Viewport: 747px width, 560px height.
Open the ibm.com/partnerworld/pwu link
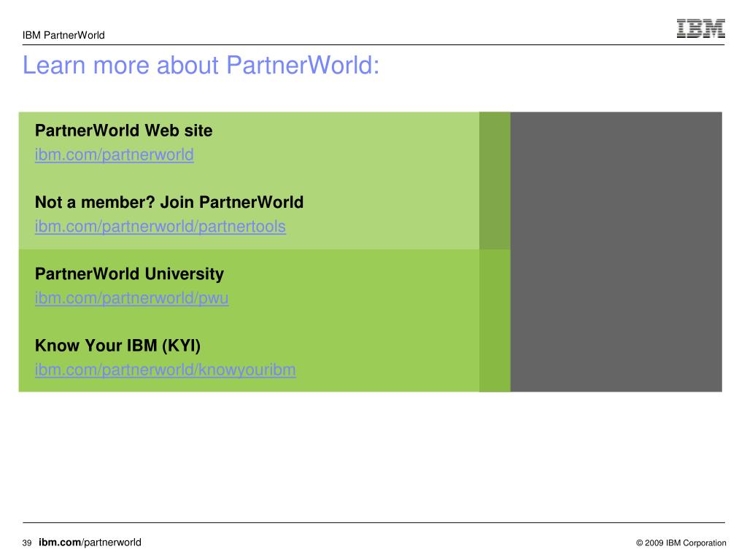pos(131,298)
